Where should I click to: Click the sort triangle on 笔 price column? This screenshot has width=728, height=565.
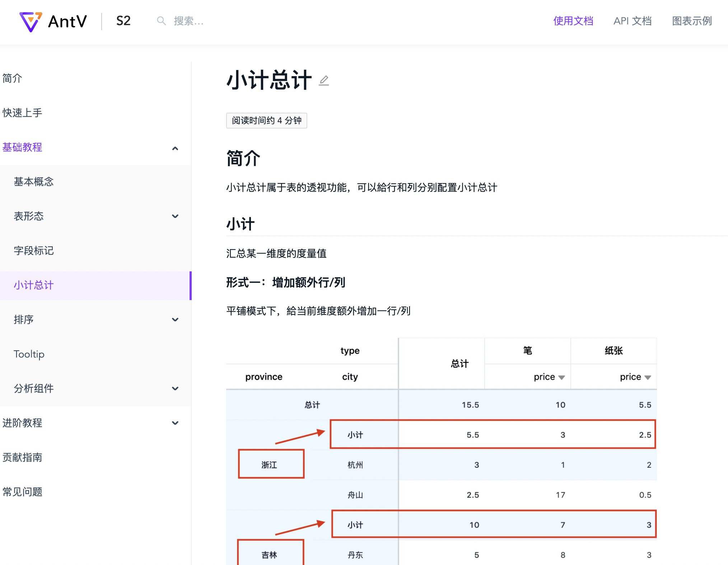[562, 377]
